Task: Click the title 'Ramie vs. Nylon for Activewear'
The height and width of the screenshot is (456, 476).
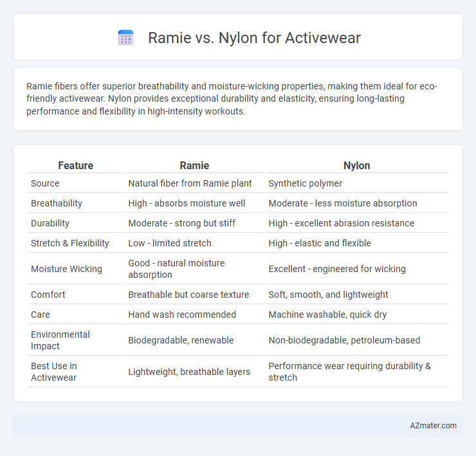Action: click(x=254, y=38)
